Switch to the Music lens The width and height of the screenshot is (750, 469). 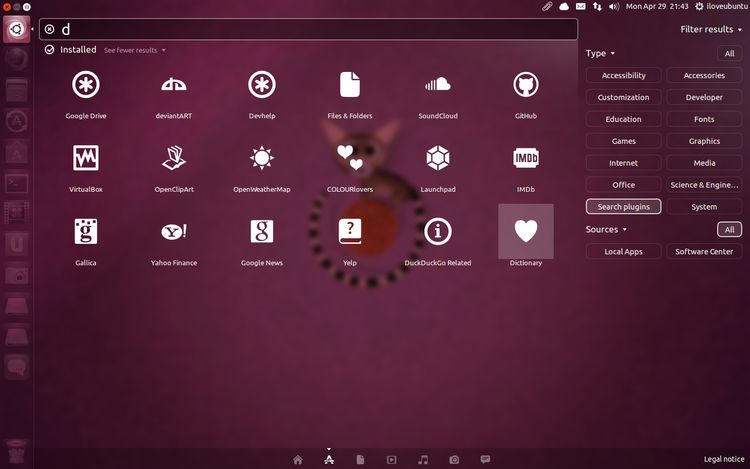tap(423, 460)
